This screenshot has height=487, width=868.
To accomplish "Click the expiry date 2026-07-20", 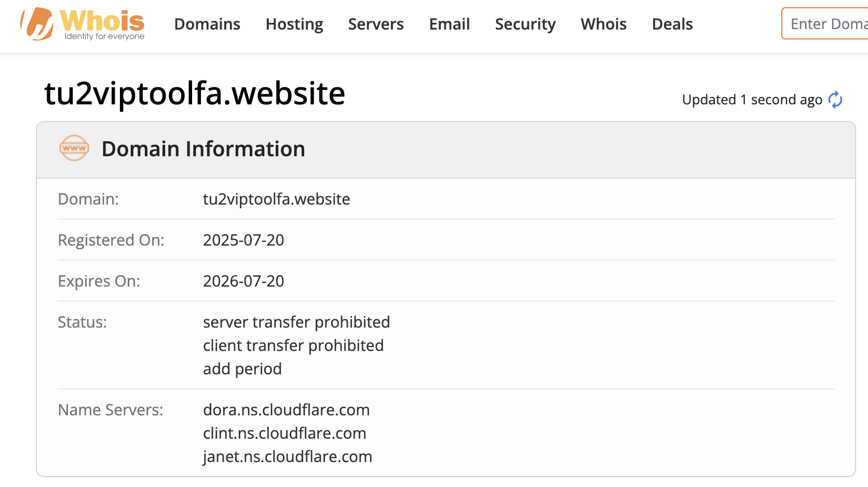I will 243,281.
